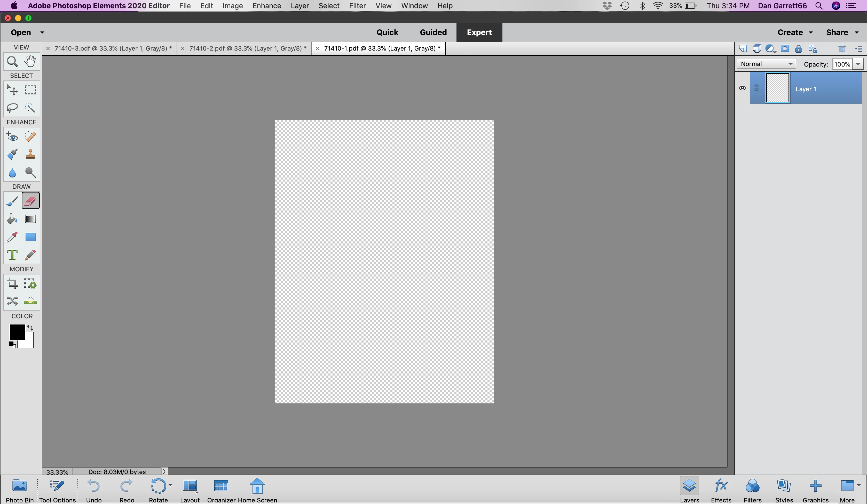Click the delete layer trash icon

(x=842, y=49)
